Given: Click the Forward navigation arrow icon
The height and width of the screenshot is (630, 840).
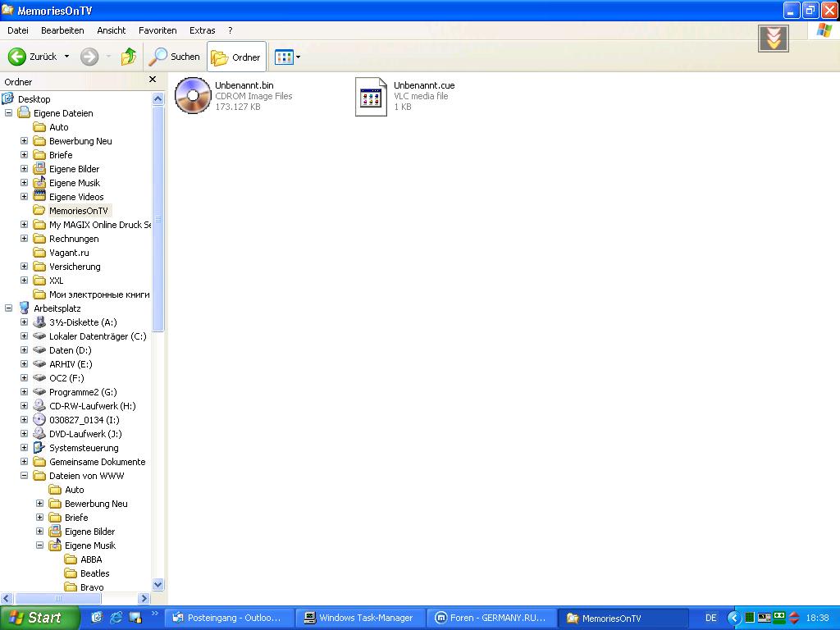Looking at the screenshot, I should (89, 57).
